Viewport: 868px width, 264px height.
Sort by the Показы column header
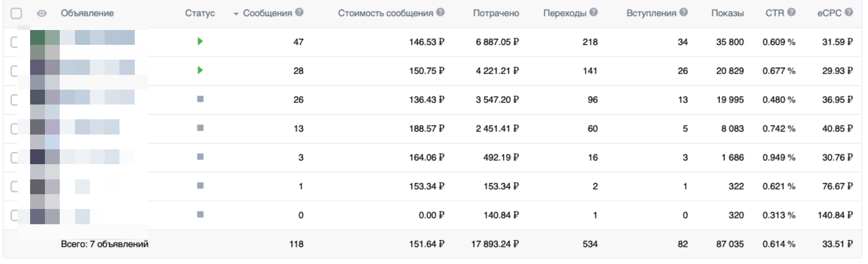(727, 13)
